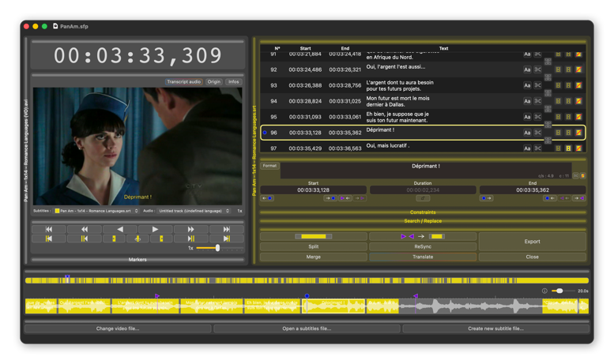Click the Split button
Viewport: 614px width, 364px height.
pyautogui.click(x=313, y=246)
